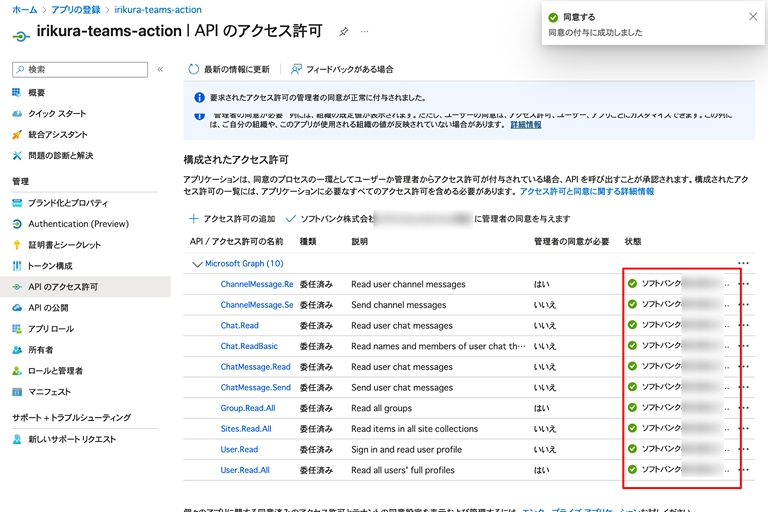Open 問題の診断と解決 in sidebar
The height and width of the screenshot is (512, 768).
pyautogui.click(x=60, y=156)
